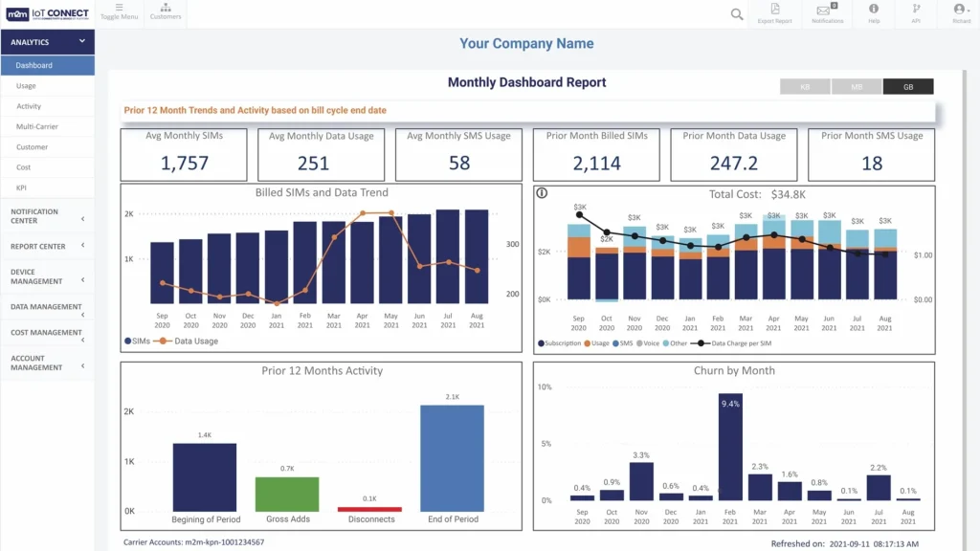Click the search magnifier icon
This screenshot has width=980, height=551.
point(736,13)
